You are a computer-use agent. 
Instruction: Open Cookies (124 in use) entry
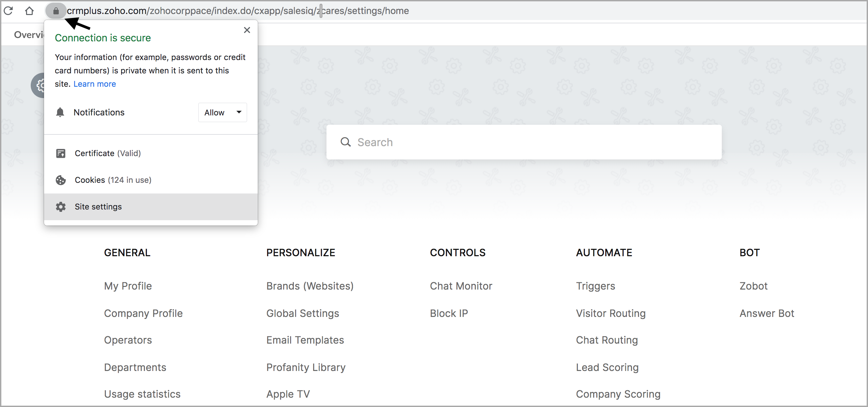click(113, 180)
